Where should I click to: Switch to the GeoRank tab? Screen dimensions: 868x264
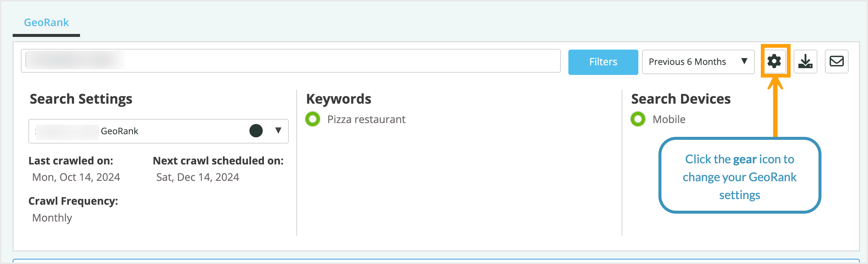point(46,22)
